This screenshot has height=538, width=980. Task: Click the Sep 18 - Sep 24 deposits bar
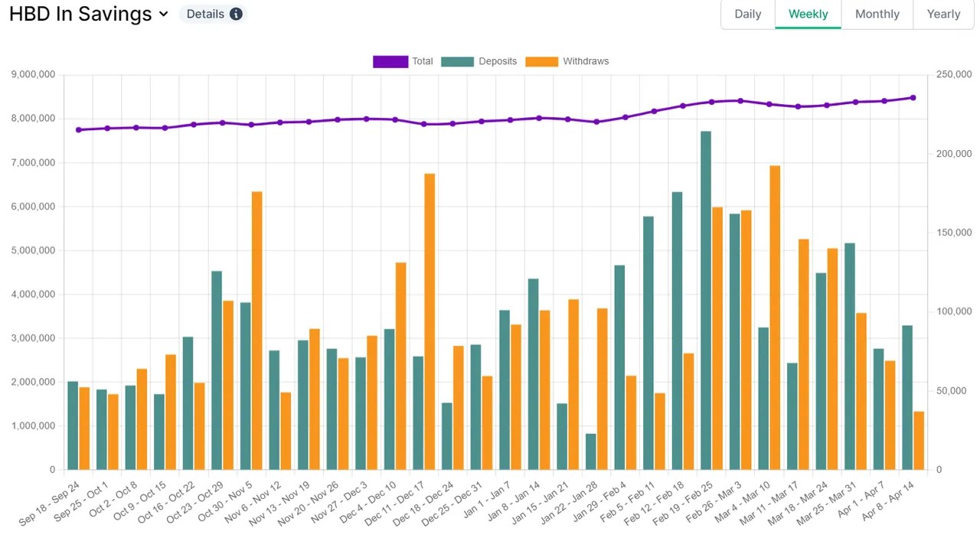[x=73, y=426]
